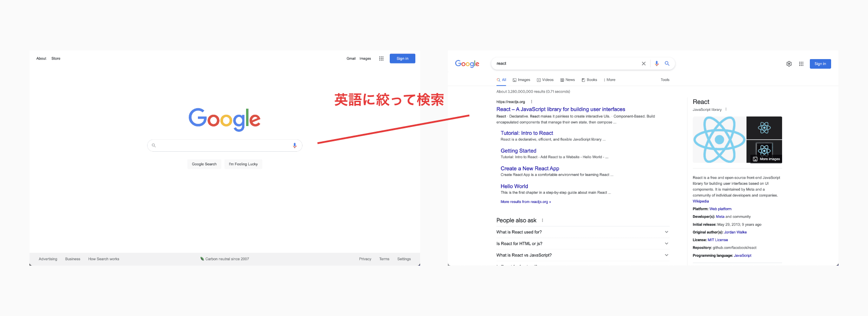Image resolution: width=868 pixels, height=316 pixels.
Task: Open 'JavaScript' programming language link
Action: tap(743, 256)
